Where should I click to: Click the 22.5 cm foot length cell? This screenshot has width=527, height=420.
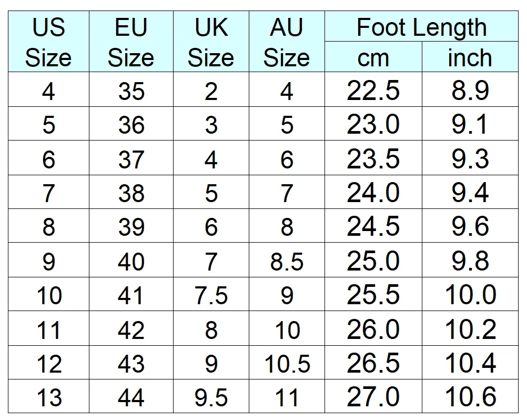click(373, 90)
